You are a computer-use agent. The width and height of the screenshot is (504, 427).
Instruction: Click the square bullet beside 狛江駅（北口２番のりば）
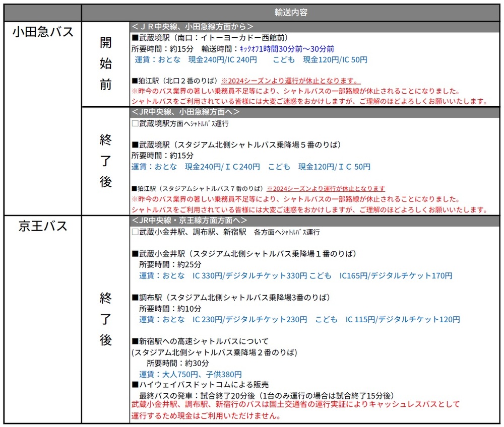click(135, 81)
